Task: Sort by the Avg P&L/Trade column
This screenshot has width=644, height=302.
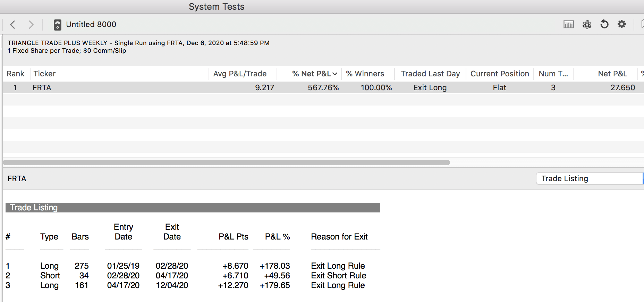Action: point(240,74)
